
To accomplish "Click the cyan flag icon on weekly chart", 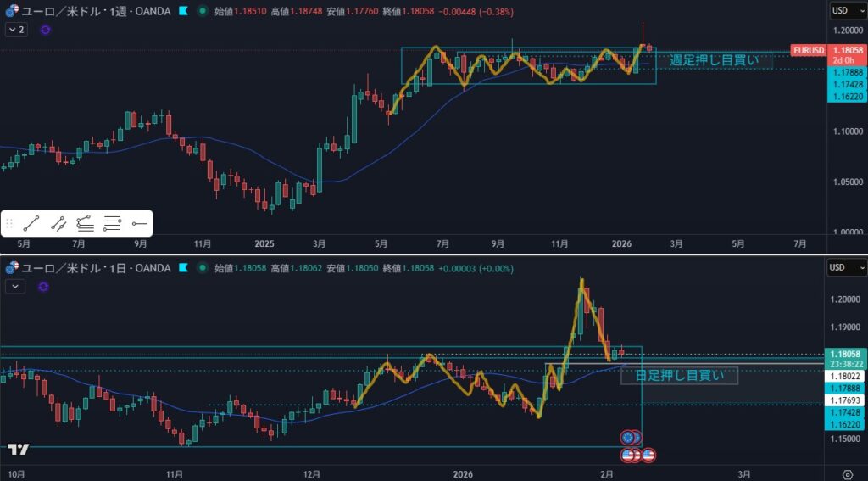I will click(x=182, y=12).
